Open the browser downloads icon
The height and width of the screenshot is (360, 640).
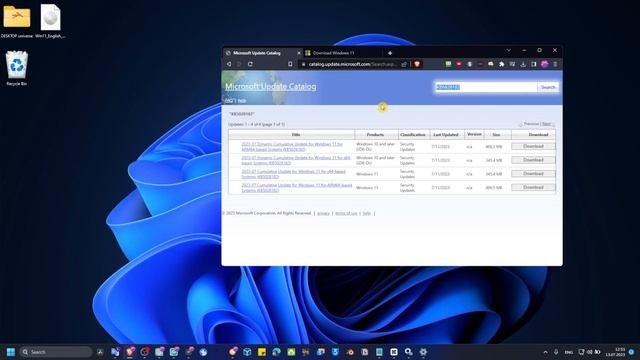[x=523, y=64]
